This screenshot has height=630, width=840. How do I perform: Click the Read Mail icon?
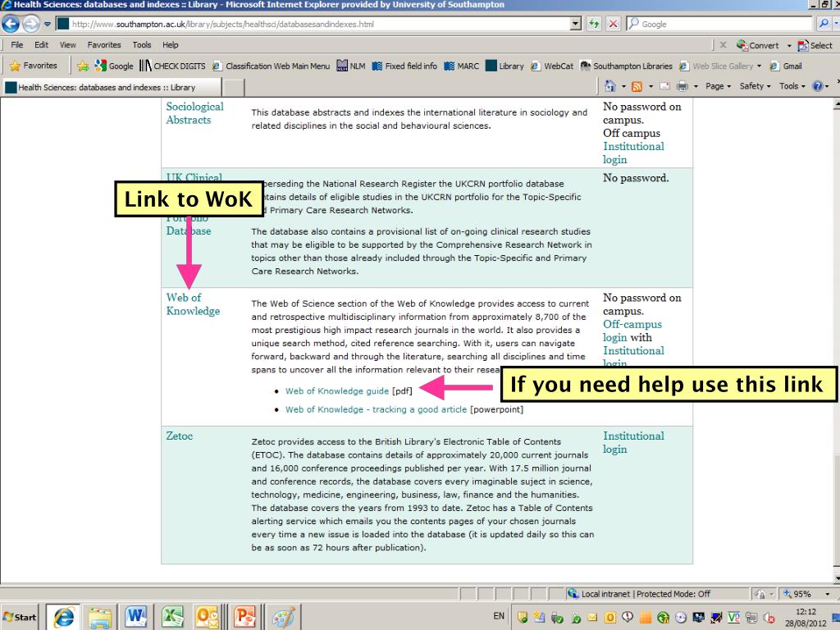(x=664, y=86)
